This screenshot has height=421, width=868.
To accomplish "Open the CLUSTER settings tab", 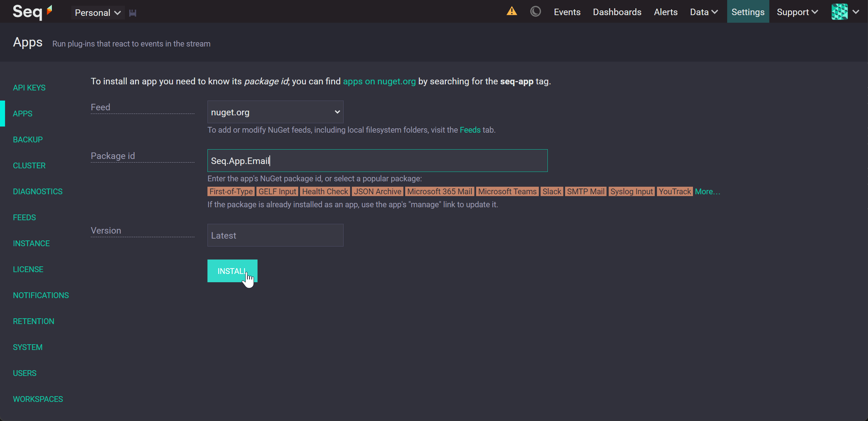I will pos(29,165).
